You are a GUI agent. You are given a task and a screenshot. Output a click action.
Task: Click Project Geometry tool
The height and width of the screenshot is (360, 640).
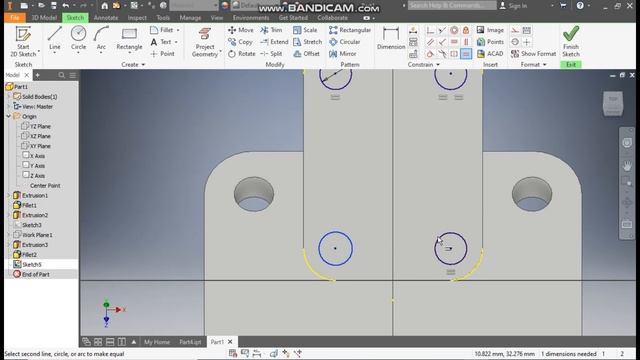pyautogui.click(x=205, y=42)
